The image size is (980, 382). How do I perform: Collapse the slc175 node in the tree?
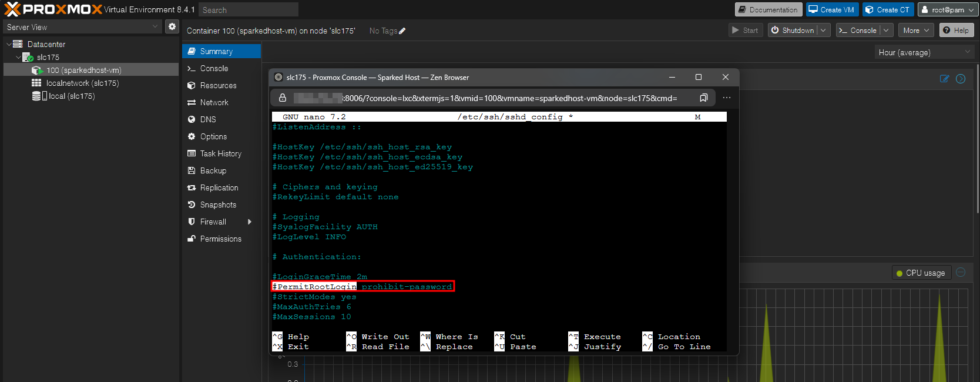point(18,57)
